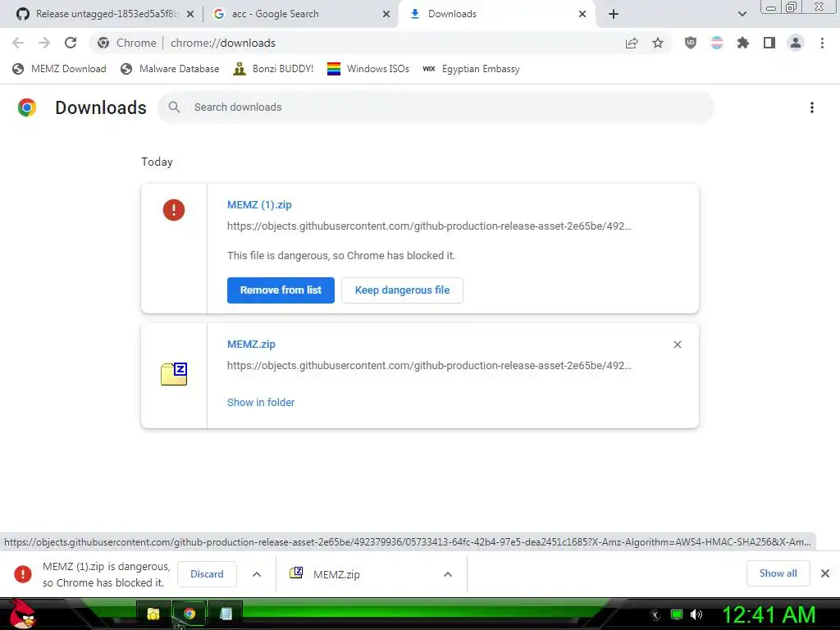The width and height of the screenshot is (840, 630).
Task: Close the bottom download shelf
Action: (825, 573)
